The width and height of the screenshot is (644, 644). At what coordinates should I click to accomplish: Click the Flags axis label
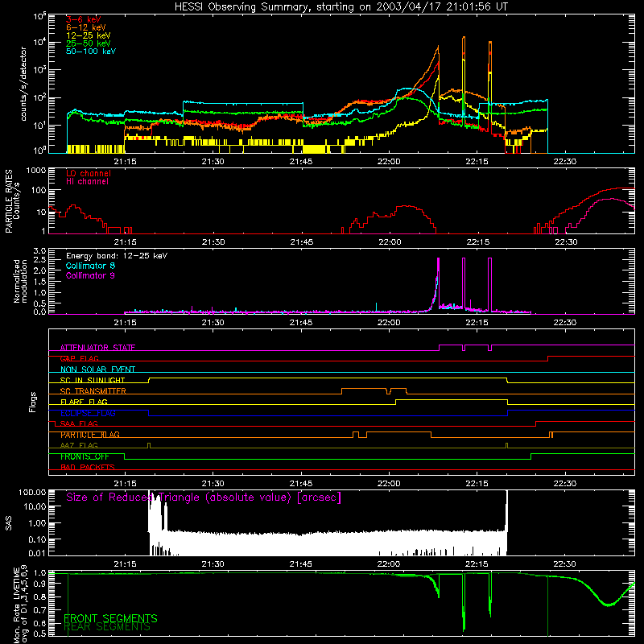click(x=33, y=402)
